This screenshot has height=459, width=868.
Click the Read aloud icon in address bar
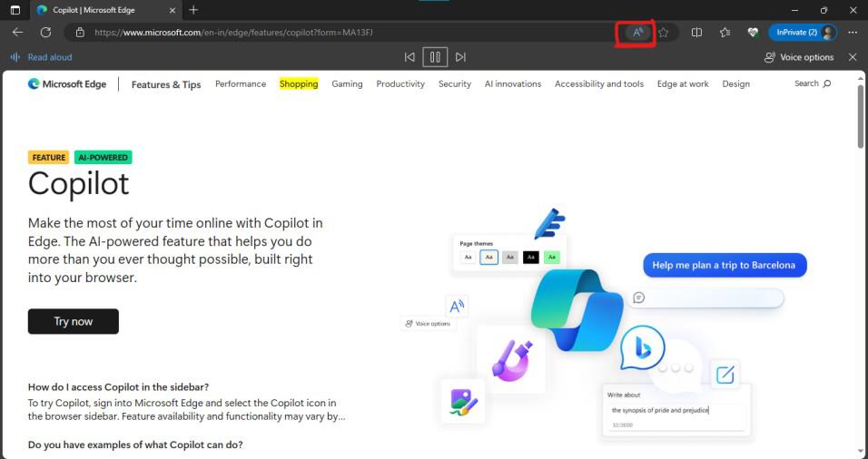tap(637, 33)
